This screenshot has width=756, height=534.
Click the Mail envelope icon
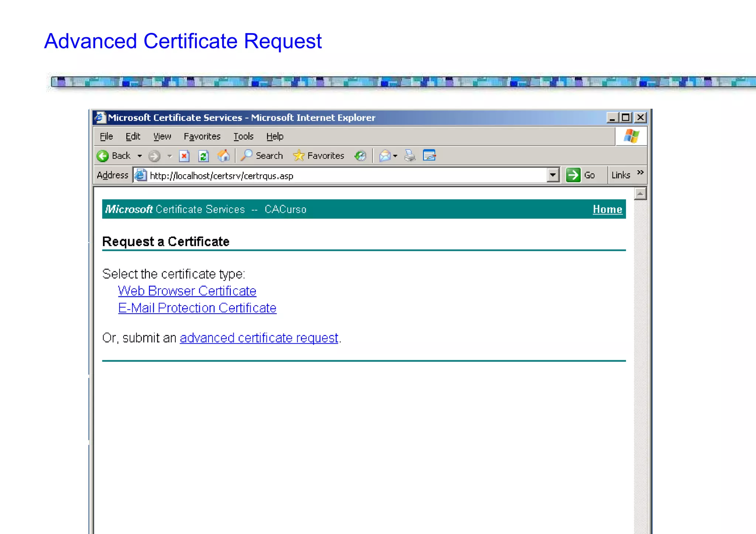(x=385, y=156)
